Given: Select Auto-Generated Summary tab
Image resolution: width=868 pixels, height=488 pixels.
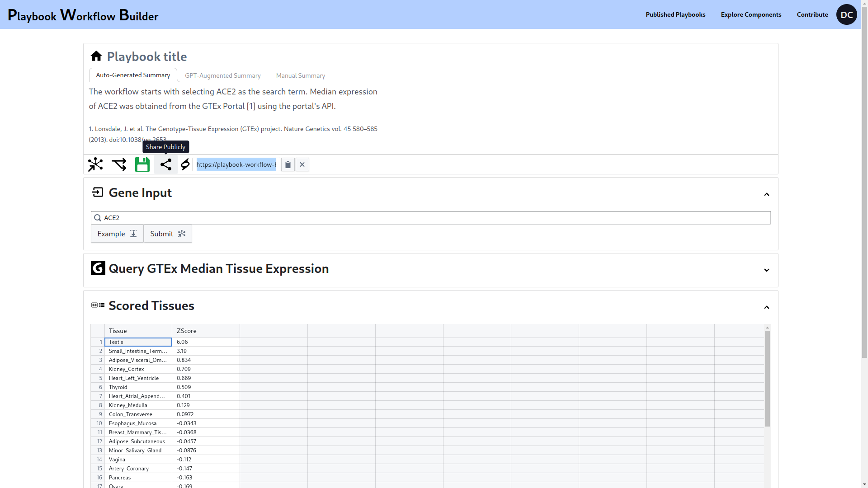Looking at the screenshot, I should click(133, 75).
